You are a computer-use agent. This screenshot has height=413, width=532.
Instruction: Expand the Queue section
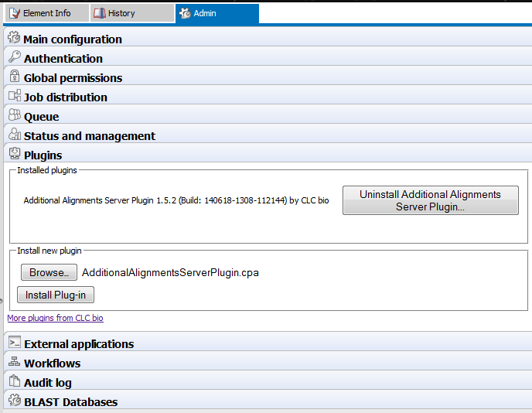[x=268, y=114]
